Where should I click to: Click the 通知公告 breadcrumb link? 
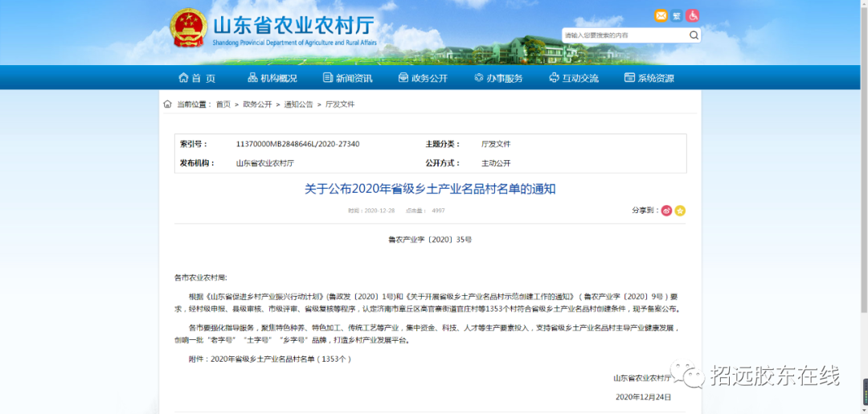(x=299, y=105)
